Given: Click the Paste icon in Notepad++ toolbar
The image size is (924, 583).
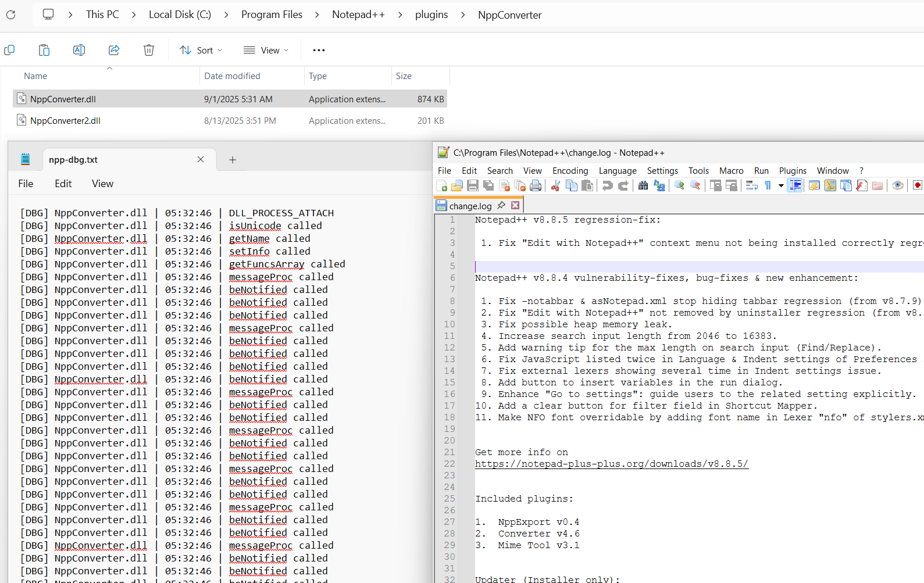Looking at the screenshot, I should [x=587, y=185].
